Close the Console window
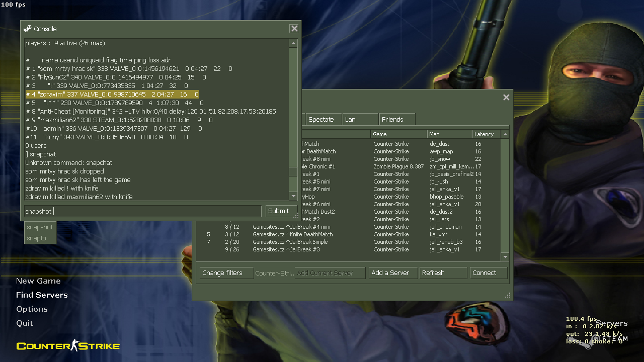The height and width of the screenshot is (362, 644). pyautogui.click(x=294, y=29)
